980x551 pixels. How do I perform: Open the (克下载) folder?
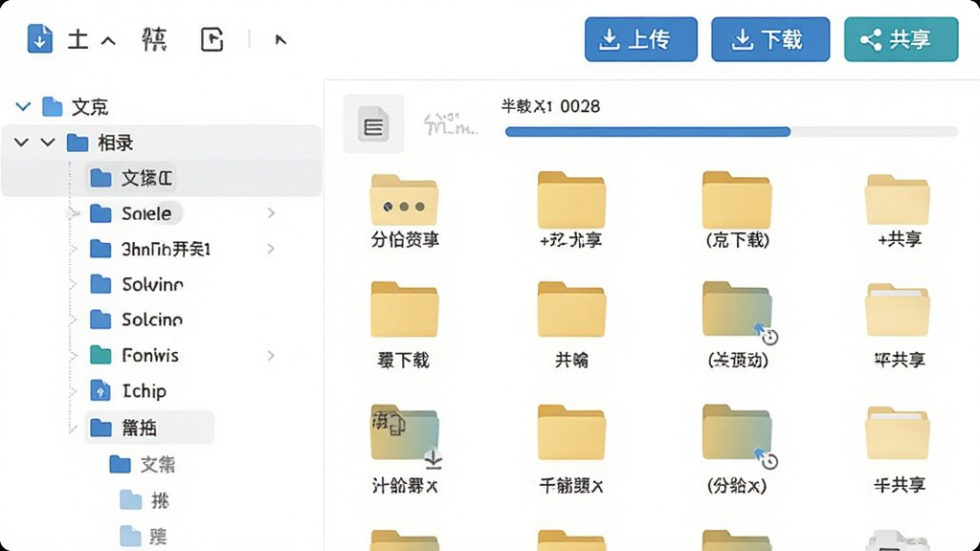coord(737,200)
